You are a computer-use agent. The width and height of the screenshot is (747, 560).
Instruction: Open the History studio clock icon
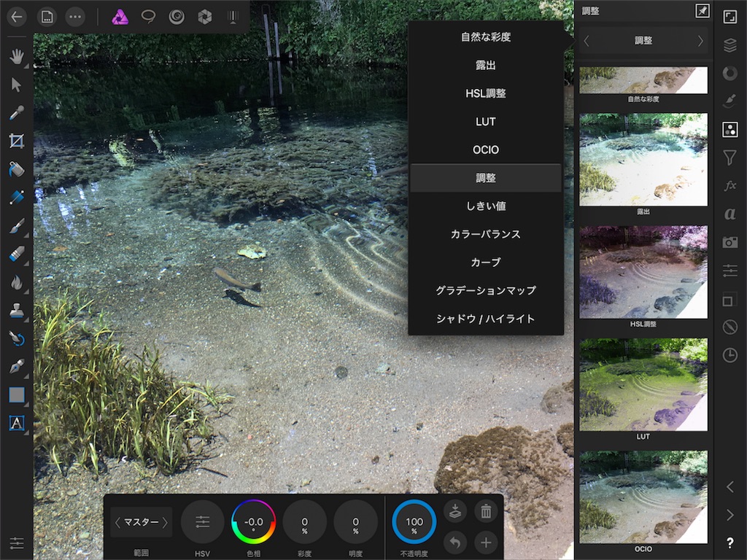[729, 355]
